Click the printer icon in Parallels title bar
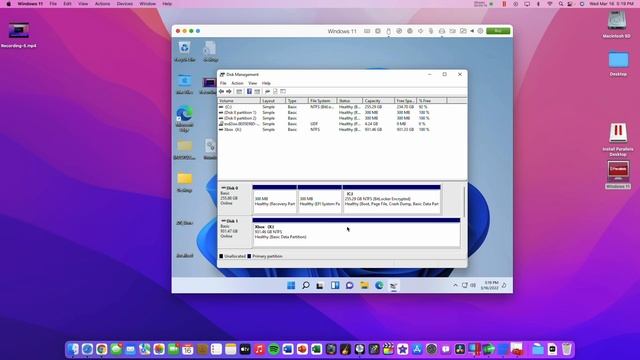Viewport: 640px width, 360px height. (442, 31)
